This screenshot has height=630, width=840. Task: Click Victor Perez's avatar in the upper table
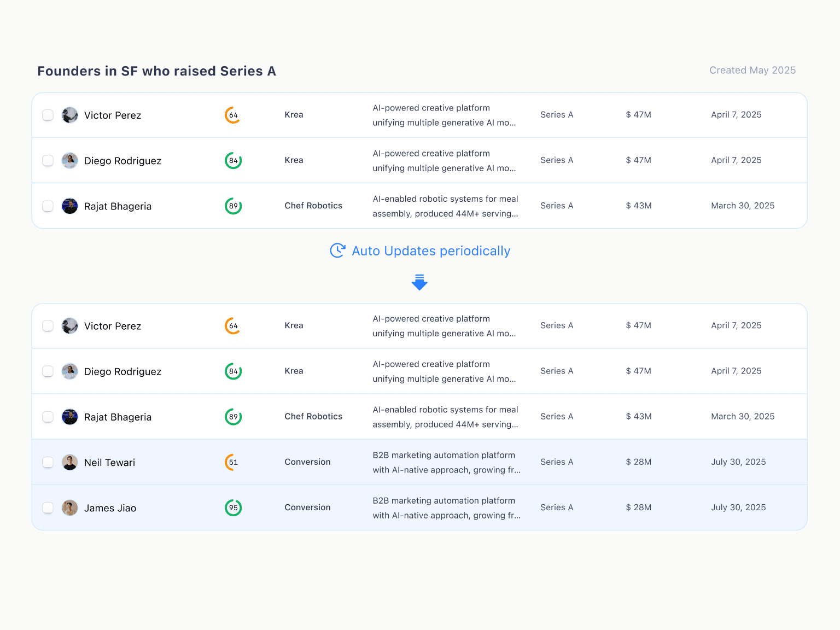point(69,115)
